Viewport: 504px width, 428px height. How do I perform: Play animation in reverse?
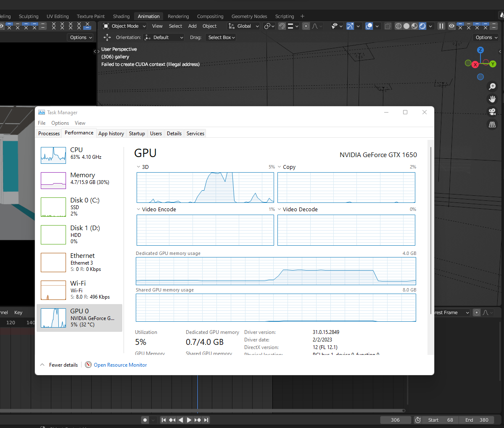click(x=181, y=420)
